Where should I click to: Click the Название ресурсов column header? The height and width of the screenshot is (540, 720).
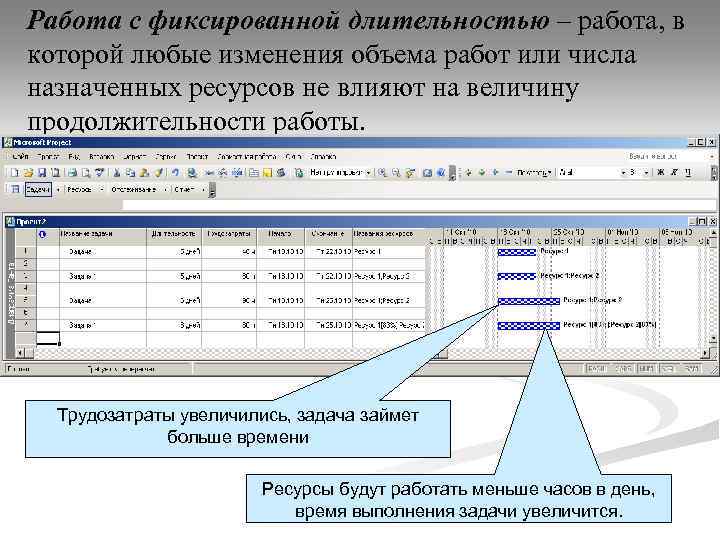tap(390, 234)
